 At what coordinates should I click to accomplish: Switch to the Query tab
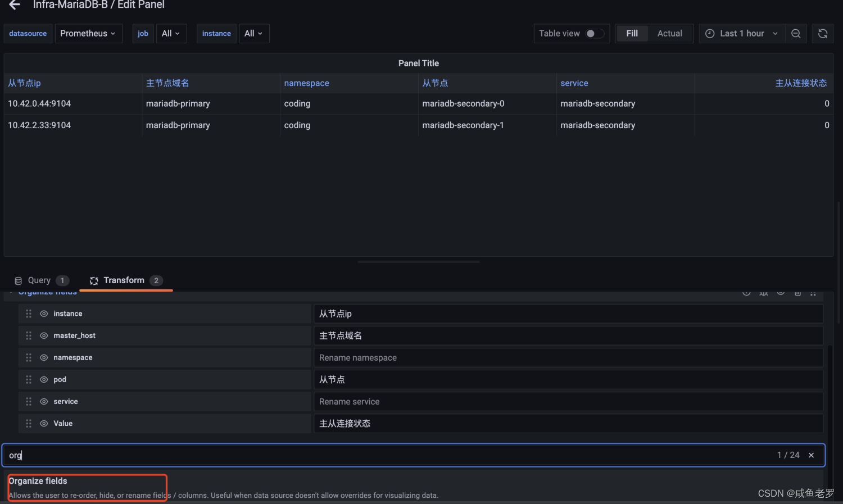pos(42,280)
